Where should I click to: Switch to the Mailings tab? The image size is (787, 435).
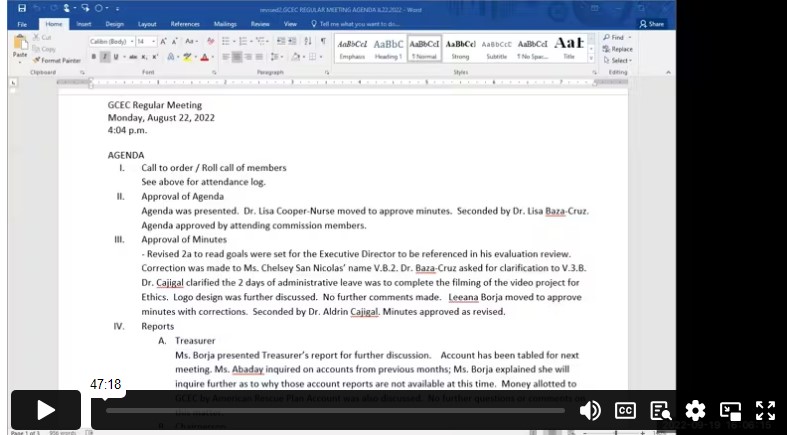[225, 24]
